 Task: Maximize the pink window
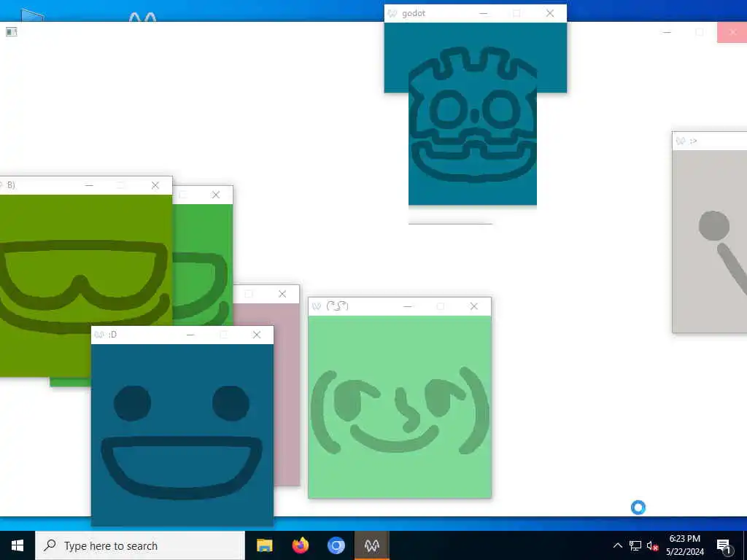[x=249, y=295]
